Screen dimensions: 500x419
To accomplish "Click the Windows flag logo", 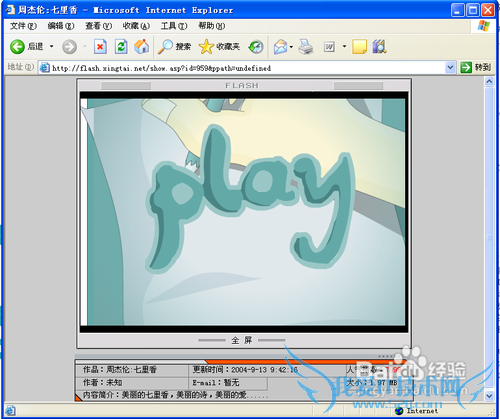I will 484,26.
